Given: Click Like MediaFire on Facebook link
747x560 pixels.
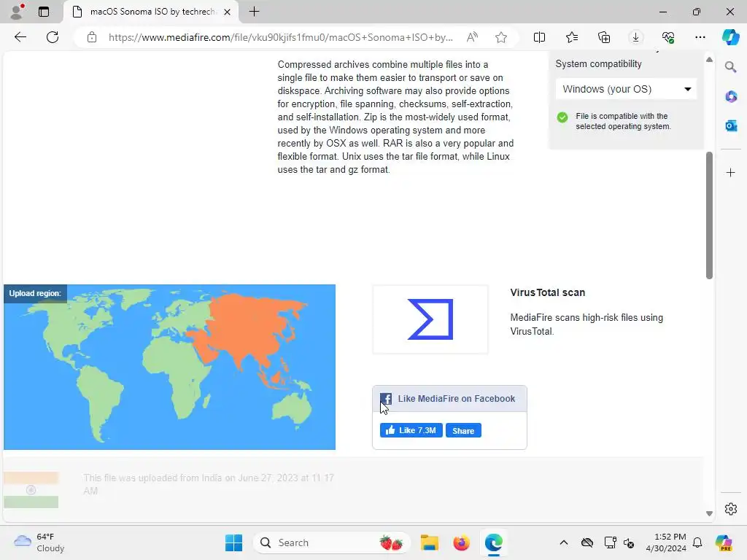Looking at the screenshot, I should (x=457, y=399).
